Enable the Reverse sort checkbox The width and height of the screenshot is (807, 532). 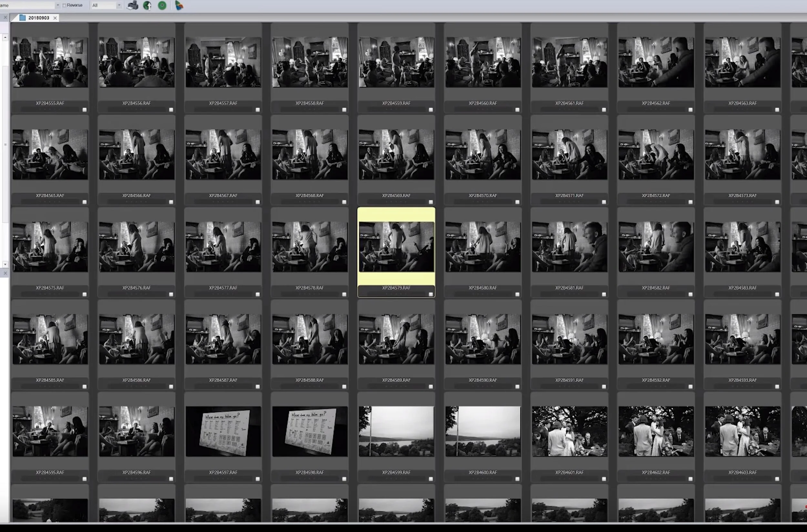65,5
